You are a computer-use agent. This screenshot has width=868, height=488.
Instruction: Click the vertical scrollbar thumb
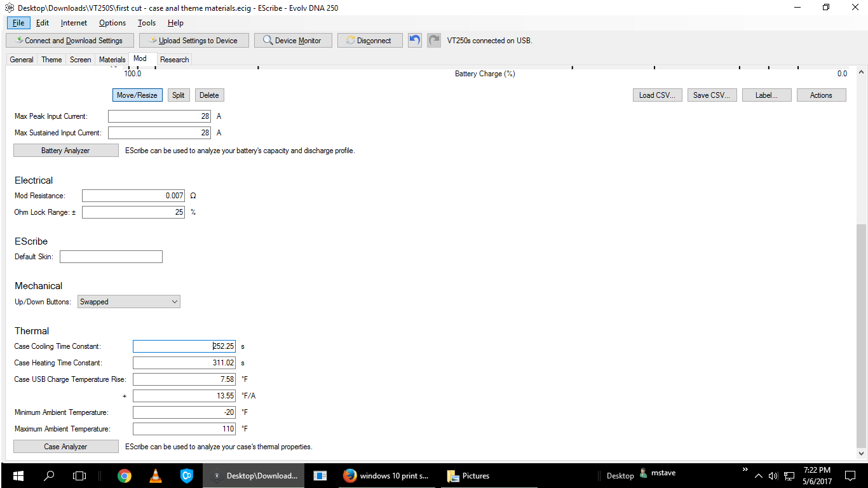pos(862,335)
